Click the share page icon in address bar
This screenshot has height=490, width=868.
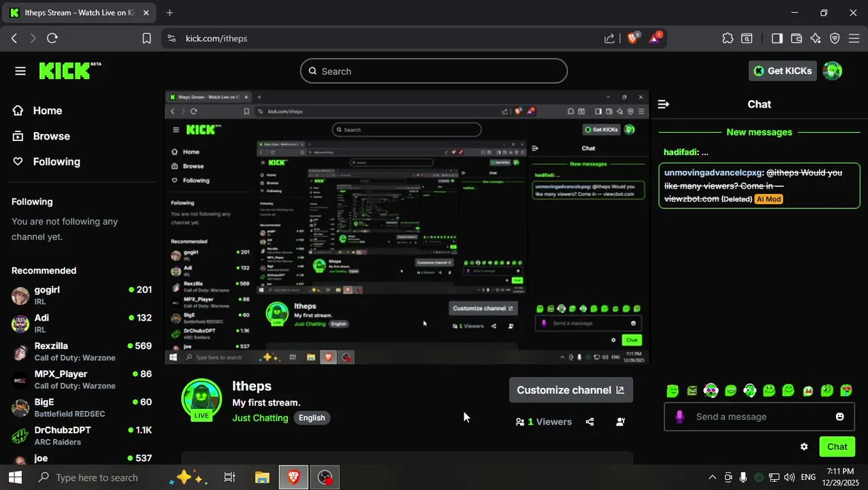coord(609,38)
